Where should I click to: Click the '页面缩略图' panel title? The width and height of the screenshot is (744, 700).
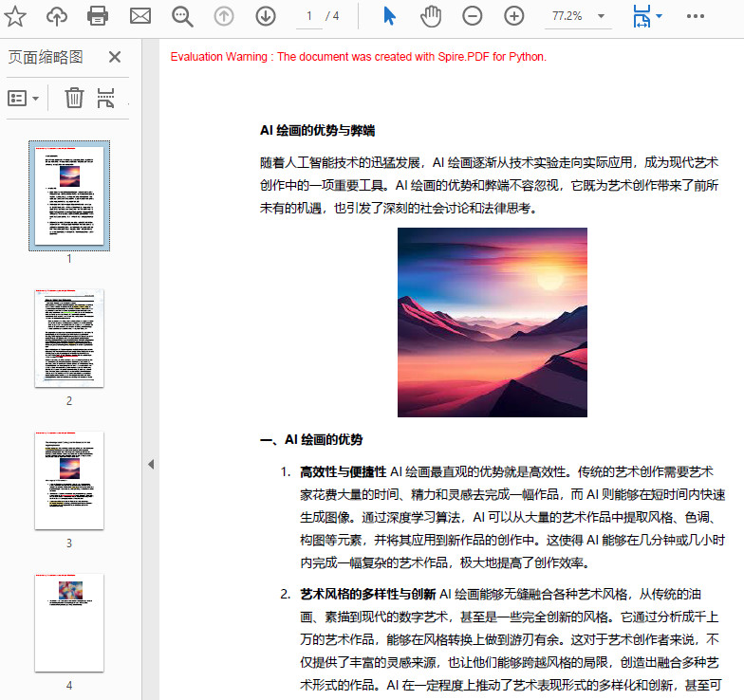46,57
